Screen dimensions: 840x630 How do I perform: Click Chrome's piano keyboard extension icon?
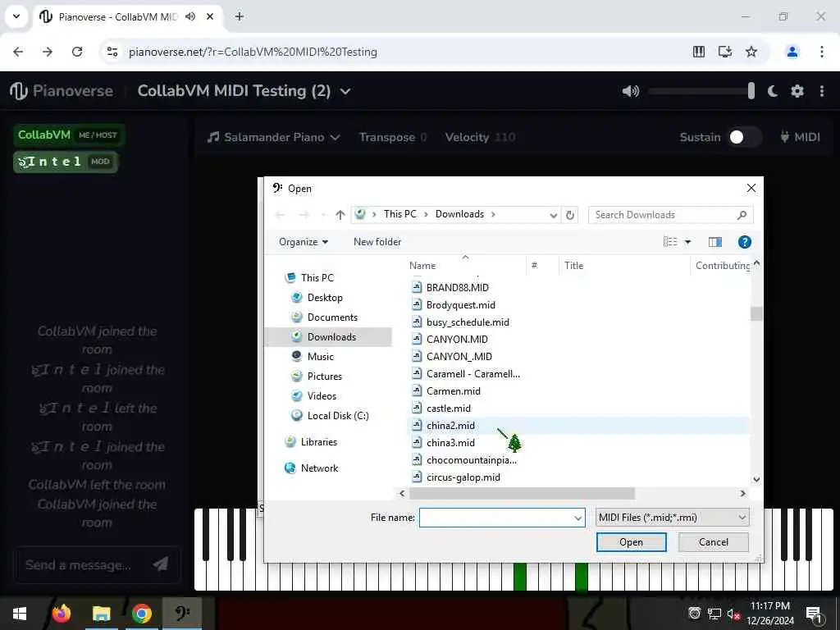tap(699, 52)
